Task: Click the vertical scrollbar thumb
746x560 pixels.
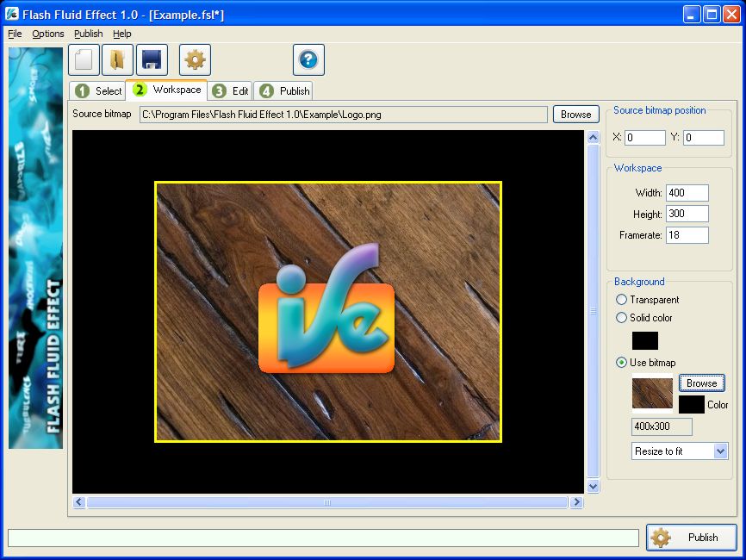Action: (593, 311)
